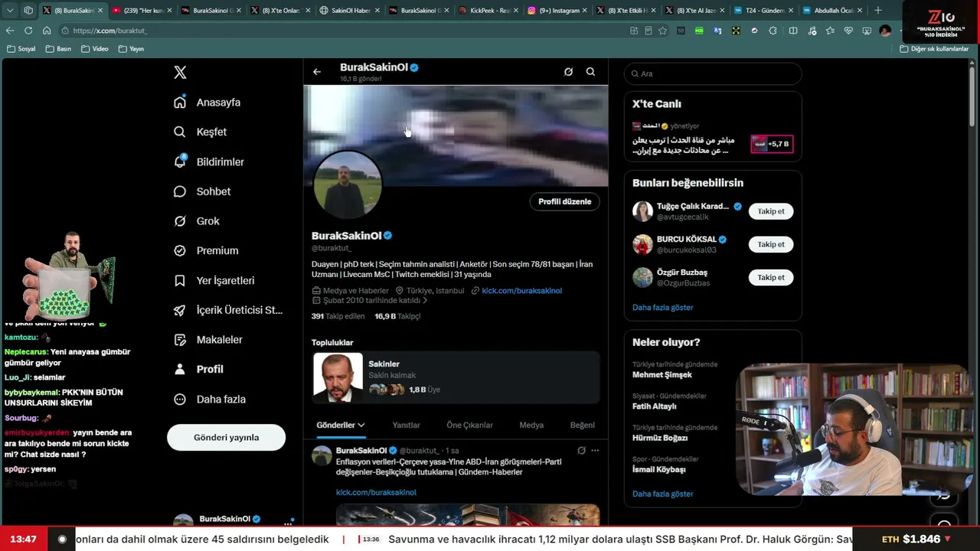Open the İsmail Köybaşı trending topic

coord(659,469)
